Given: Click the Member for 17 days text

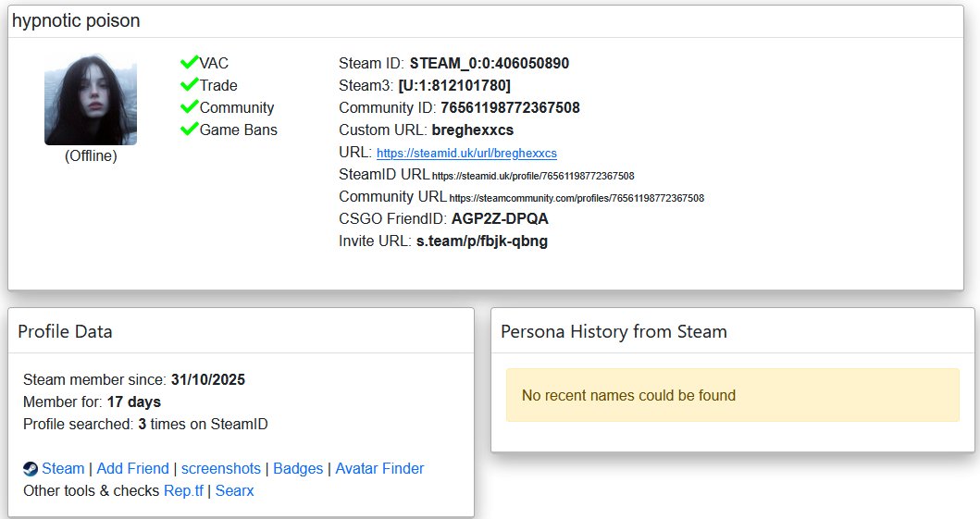Looking at the screenshot, I should (92, 402).
